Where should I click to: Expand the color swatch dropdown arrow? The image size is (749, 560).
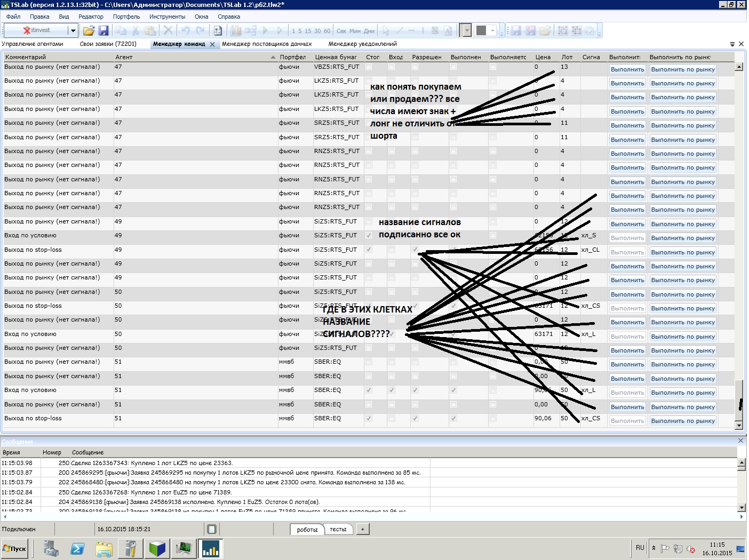click(493, 30)
